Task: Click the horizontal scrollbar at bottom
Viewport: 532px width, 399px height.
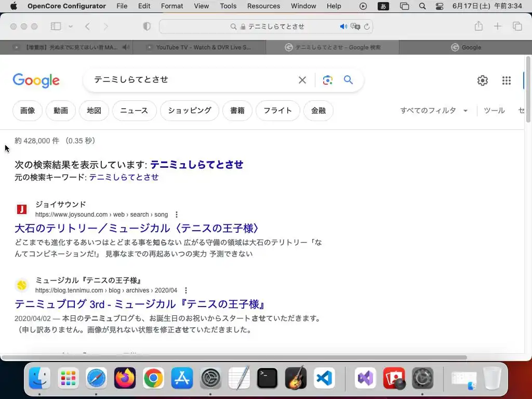Action: coord(234,357)
